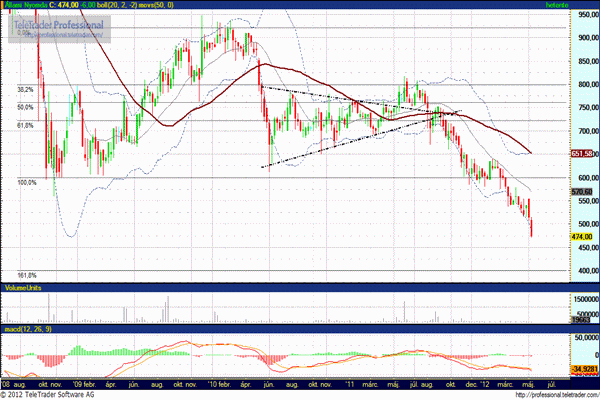The width and height of the screenshot is (600, 400).
Task: Click the Volume Units panel header
Action: [23, 288]
